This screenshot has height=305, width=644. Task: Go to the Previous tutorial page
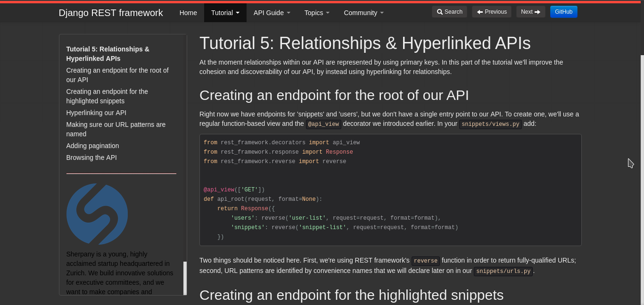point(492,12)
